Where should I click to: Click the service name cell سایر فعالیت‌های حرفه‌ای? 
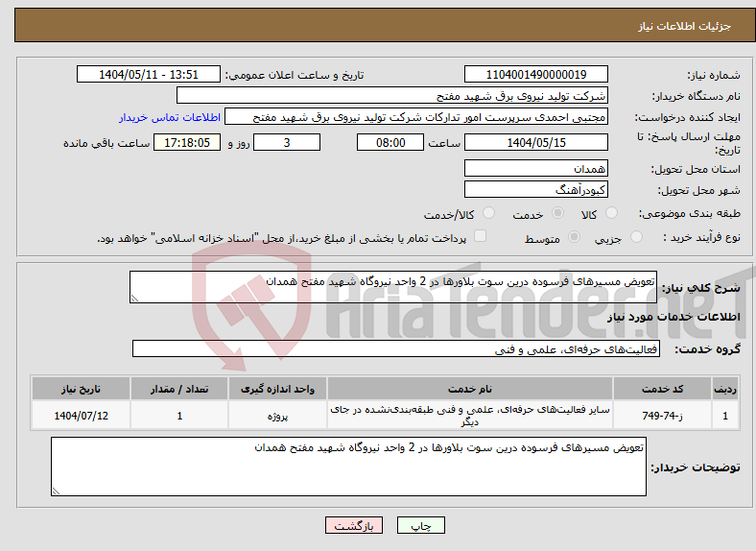[469, 416]
